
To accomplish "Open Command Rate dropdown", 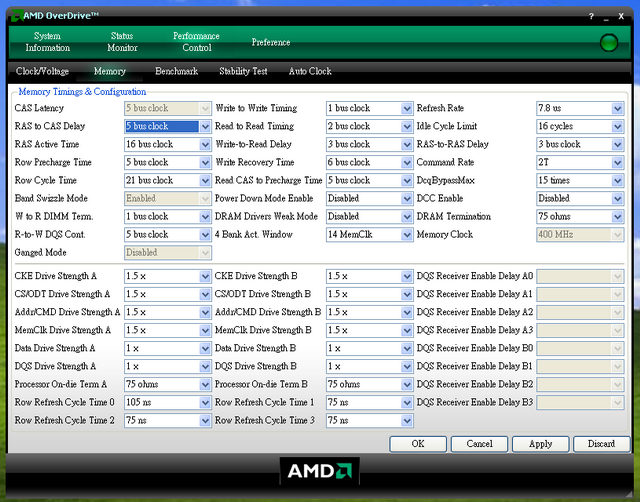I will (580, 162).
